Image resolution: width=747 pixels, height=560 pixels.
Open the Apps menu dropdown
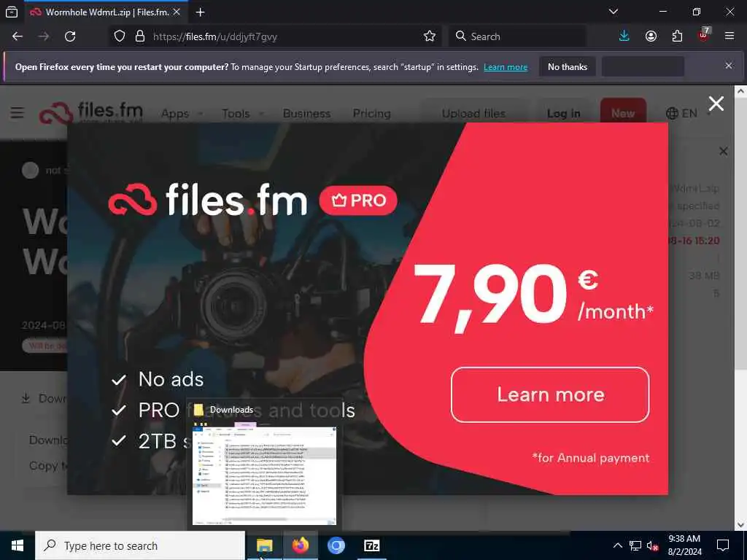pyautogui.click(x=182, y=113)
